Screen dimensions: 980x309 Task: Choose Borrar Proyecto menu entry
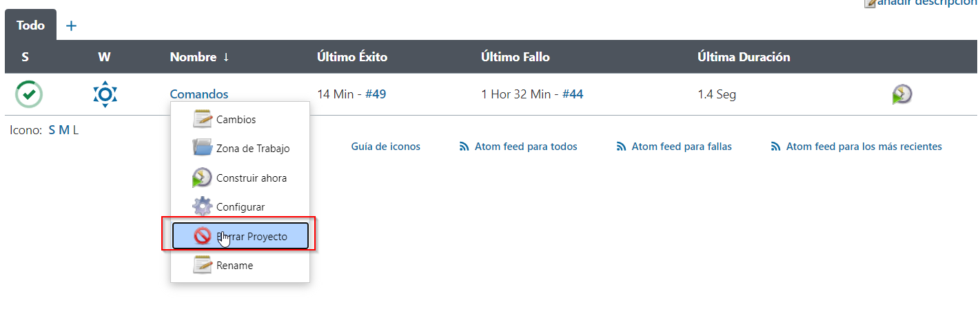pos(240,236)
